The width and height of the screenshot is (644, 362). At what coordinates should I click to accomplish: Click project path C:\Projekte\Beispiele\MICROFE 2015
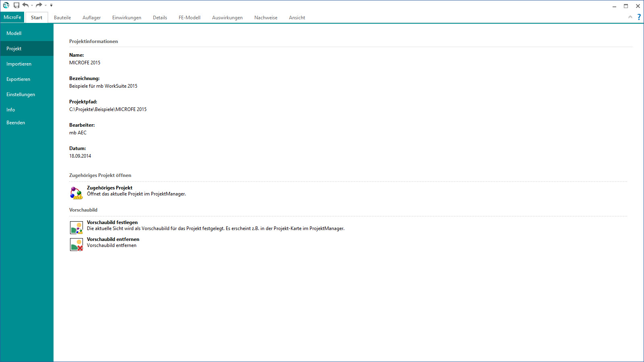[108, 109]
